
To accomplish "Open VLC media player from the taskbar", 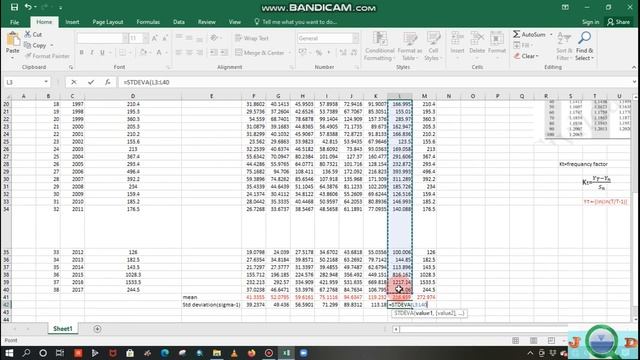I will click(x=234, y=353).
